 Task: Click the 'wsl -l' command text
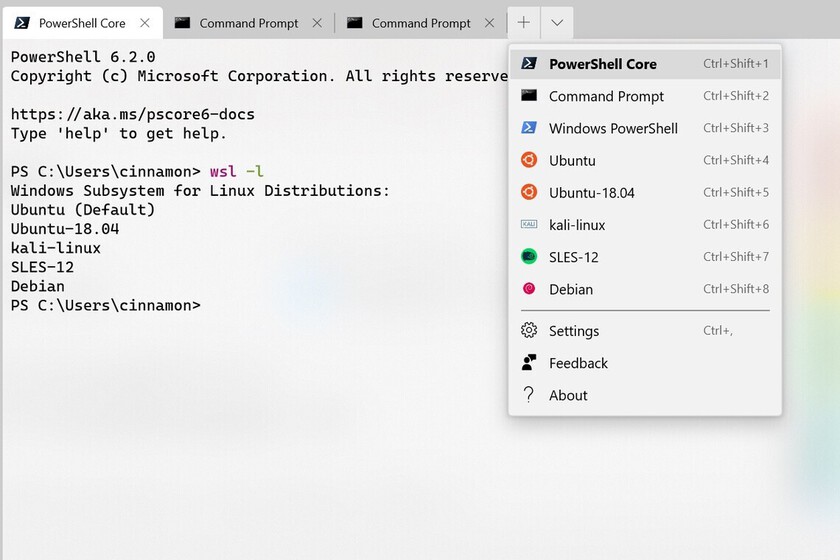click(236, 171)
